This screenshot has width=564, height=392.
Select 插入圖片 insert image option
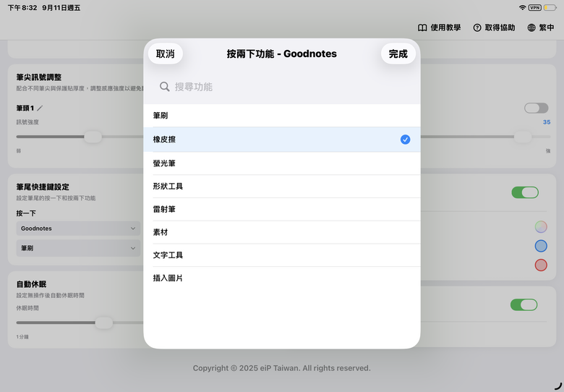(282, 278)
